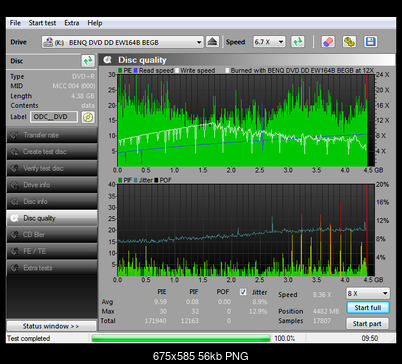Click the green test progress bar

(181, 338)
